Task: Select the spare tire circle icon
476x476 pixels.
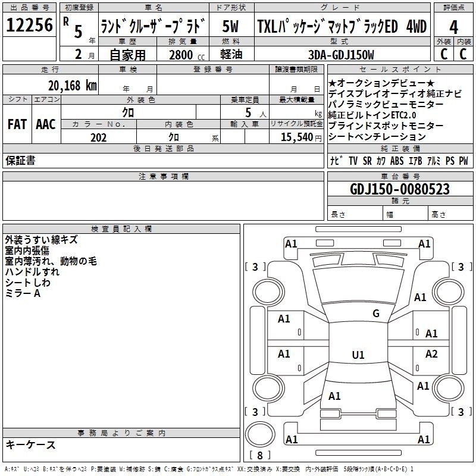Action: click(259, 435)
